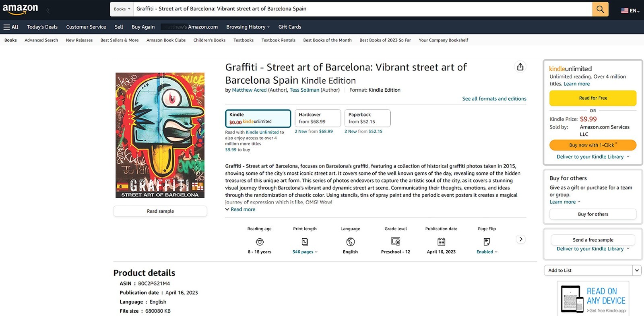Select the Hardcover format option
The height and width of the screenshot is (316, 644).
coord(318,118)
